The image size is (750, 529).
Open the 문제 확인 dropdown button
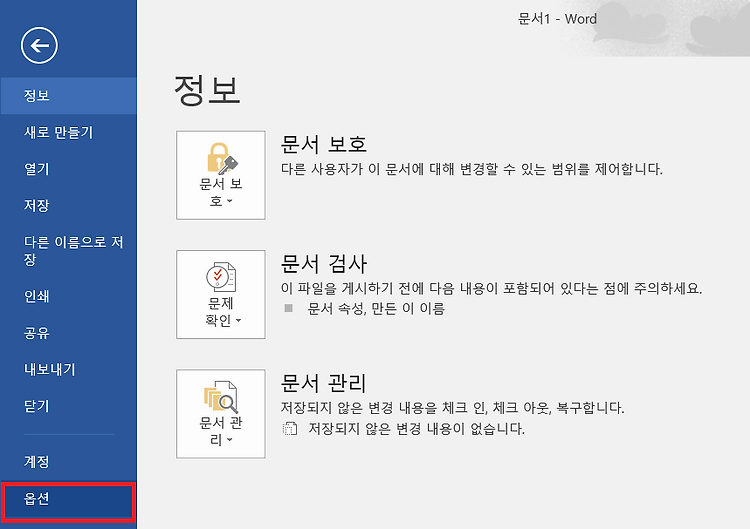pos(221,294)
